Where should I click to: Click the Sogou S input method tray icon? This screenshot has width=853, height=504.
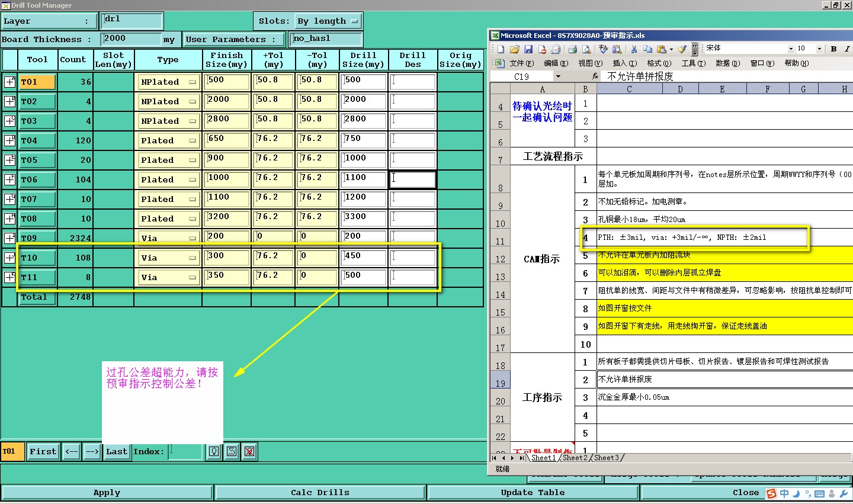771,493
